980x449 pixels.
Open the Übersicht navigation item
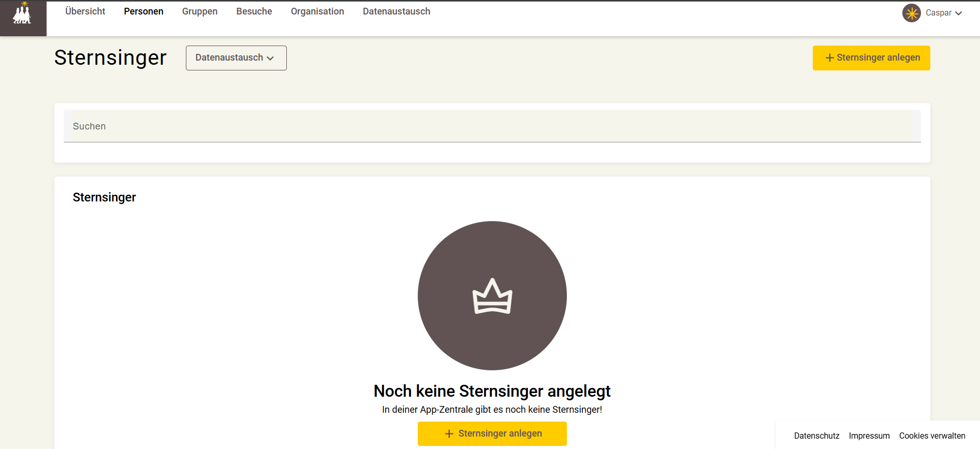pyautogui.click(x=85, y=11)
